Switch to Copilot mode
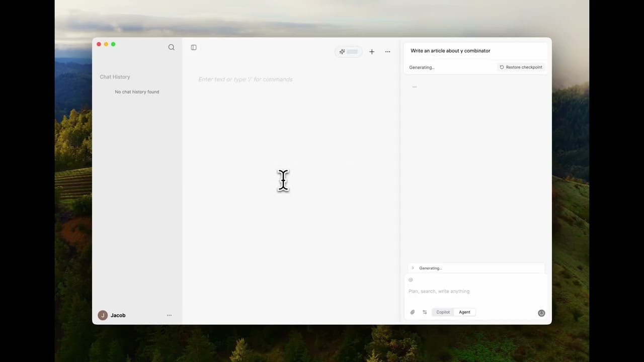644x362 pixels. tap(443, 312)
